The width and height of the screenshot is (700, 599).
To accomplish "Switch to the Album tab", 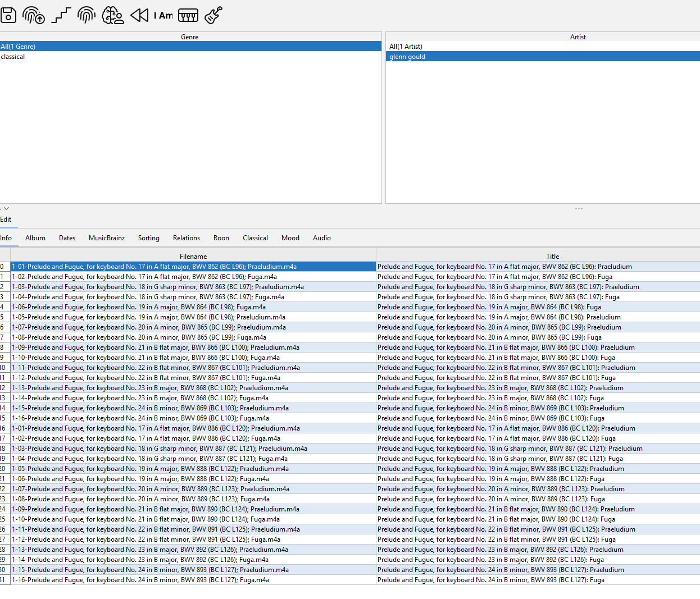I will [35, 238].
